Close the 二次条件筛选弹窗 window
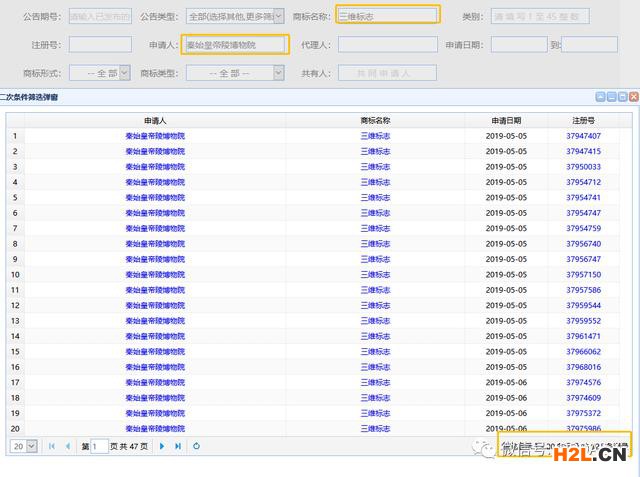Image resolution: width=640 pixels, height=477 pixels. (x=633, y=97)
